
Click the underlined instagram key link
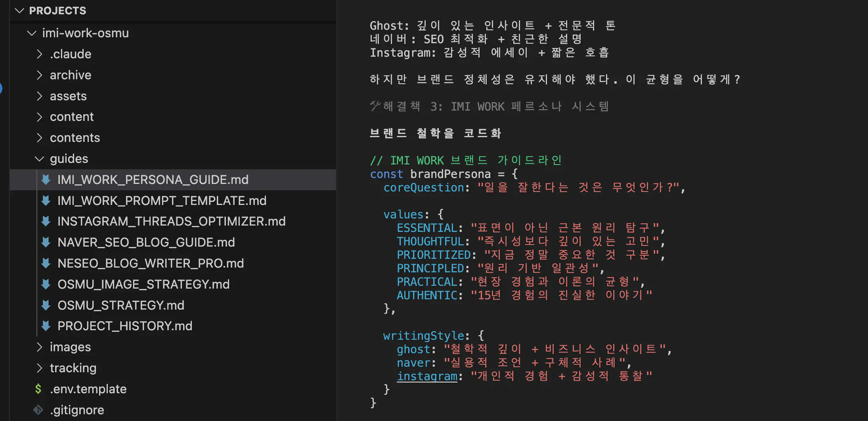click(x=427, y=376)
